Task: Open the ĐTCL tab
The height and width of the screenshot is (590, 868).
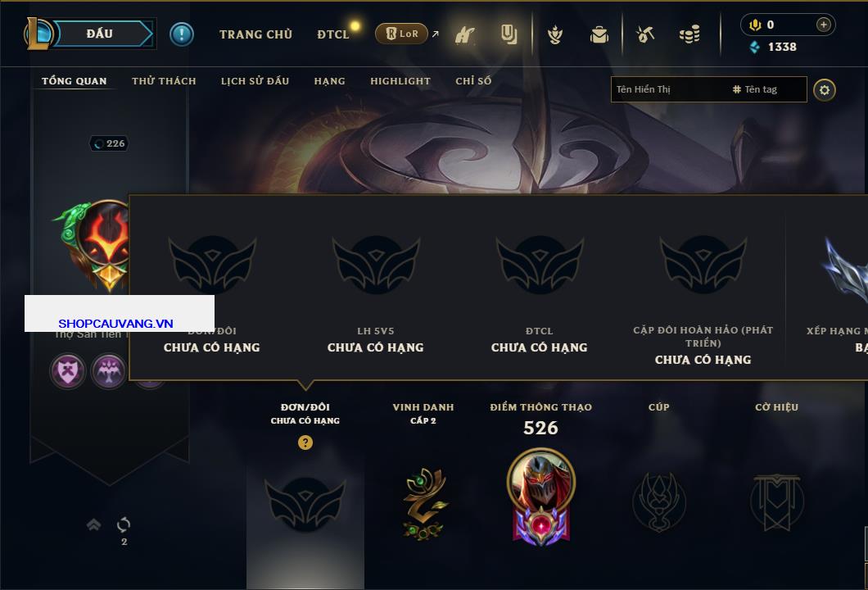Action: tap(333, 34)
